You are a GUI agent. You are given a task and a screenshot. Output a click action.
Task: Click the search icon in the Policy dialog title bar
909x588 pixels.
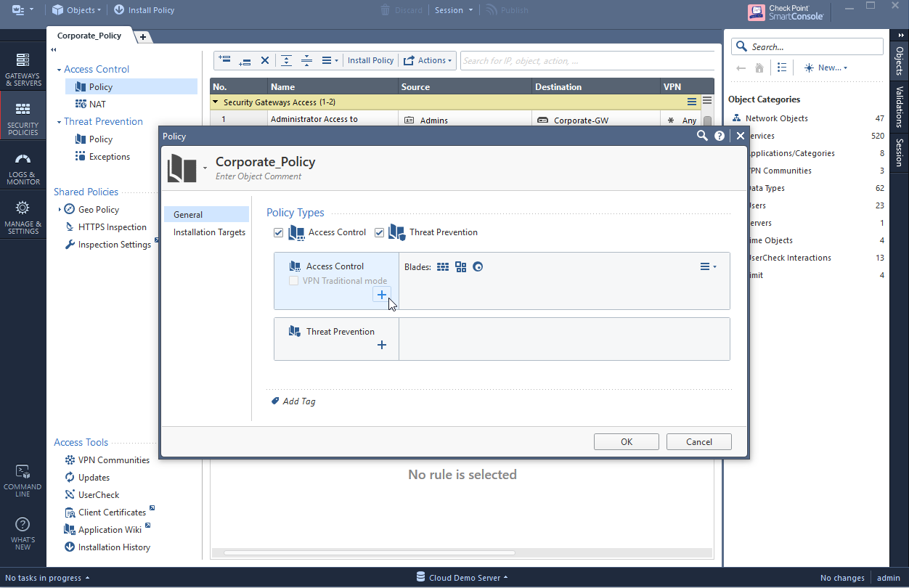pos(702,136)
